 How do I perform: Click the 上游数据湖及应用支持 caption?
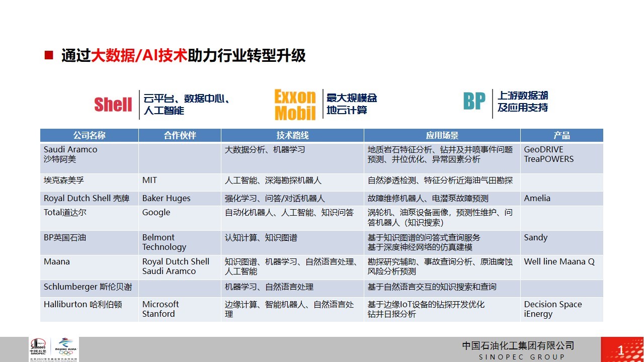(523, 102)
